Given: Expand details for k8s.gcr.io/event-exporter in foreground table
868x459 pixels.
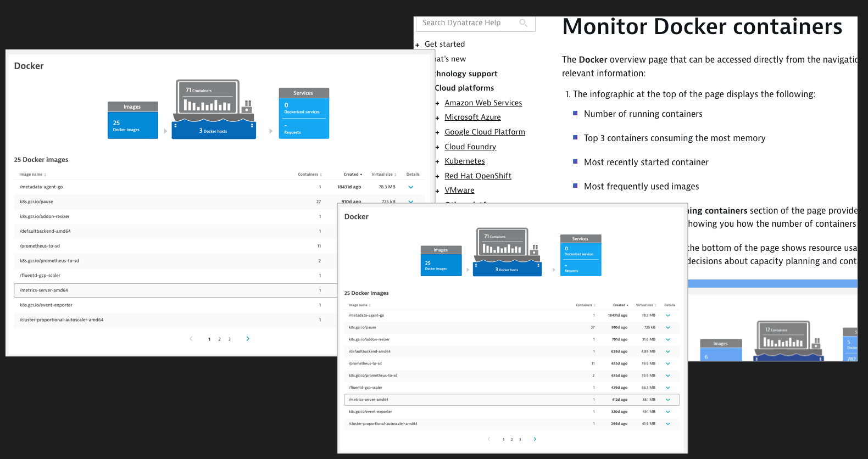Looking at the screenshot, I should point(668,412).
